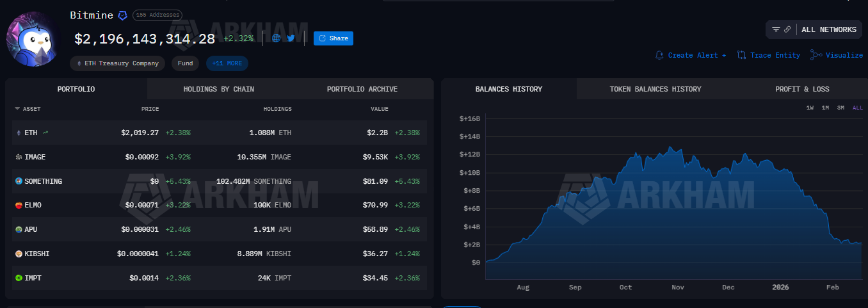Screen dimensions: 868x308
Task: Click the $+16B chart axis label
Action: pos(470,118)
